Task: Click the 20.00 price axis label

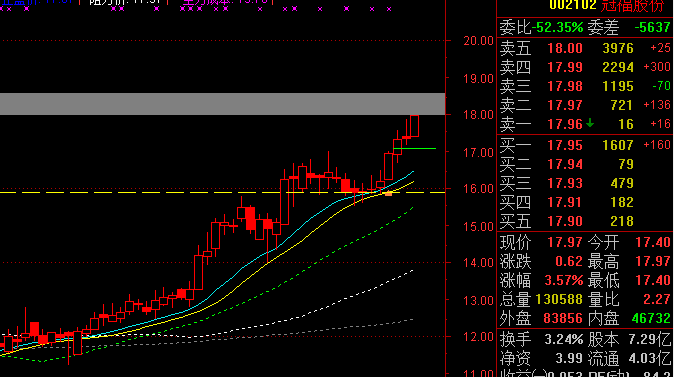Action: (x=478, y=41)
